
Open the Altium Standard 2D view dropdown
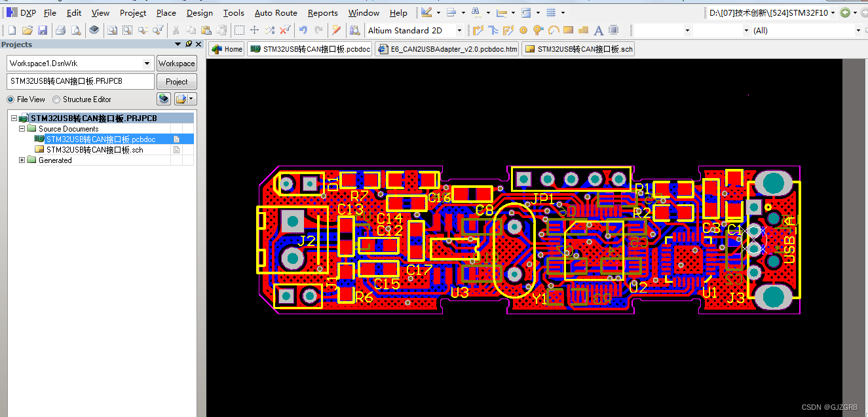459,30
